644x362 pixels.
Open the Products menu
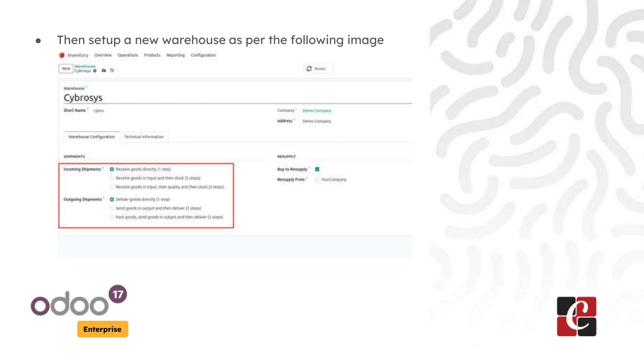tap(152, 55)
